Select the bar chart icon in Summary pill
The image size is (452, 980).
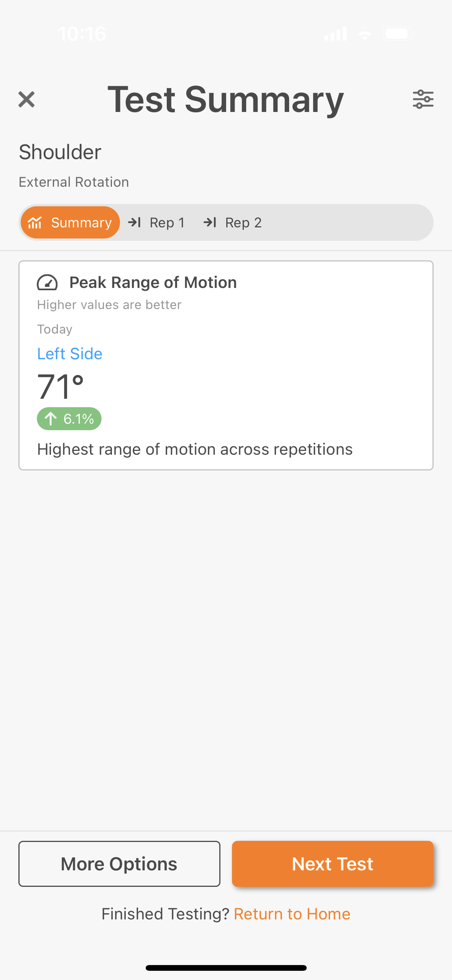pos(36,222)
